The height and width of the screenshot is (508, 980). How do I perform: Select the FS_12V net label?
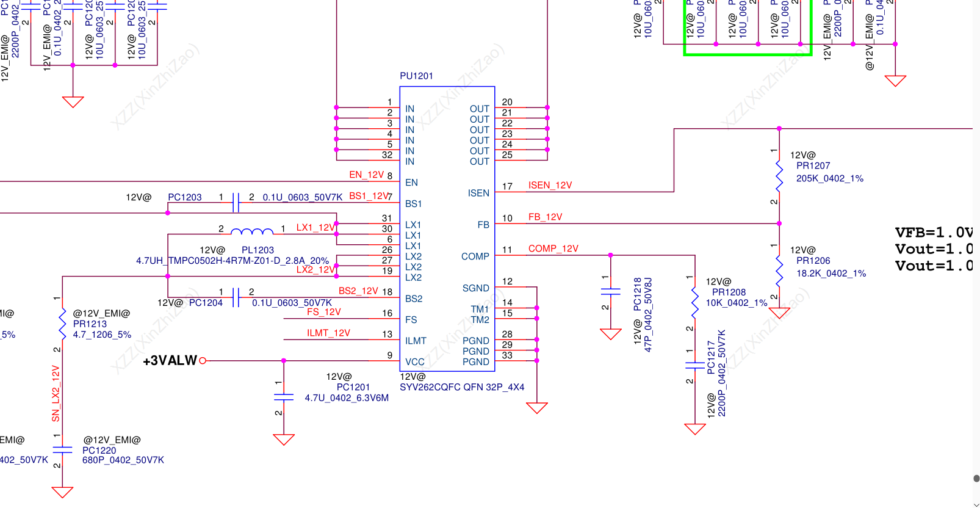tap(323, 312)
